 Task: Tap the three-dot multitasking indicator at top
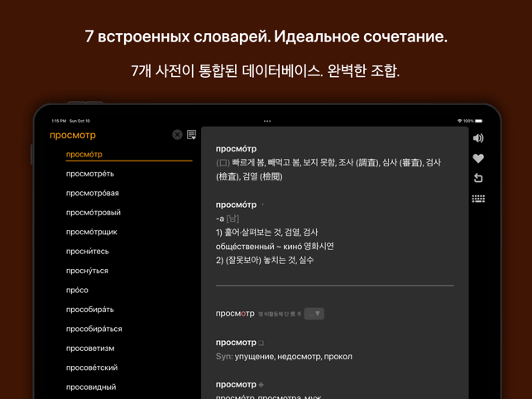[x=266, y=121]
